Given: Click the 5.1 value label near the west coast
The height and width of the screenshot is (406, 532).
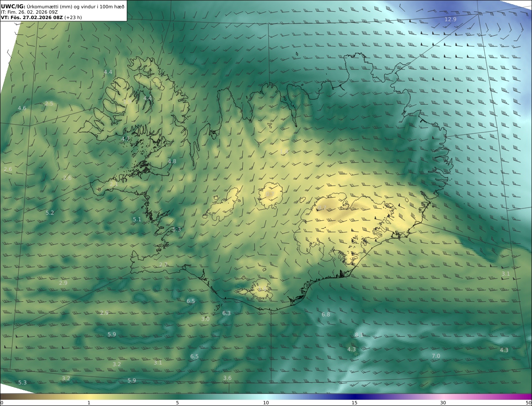Looking at the screenshot, I should [x=137, y=220].
